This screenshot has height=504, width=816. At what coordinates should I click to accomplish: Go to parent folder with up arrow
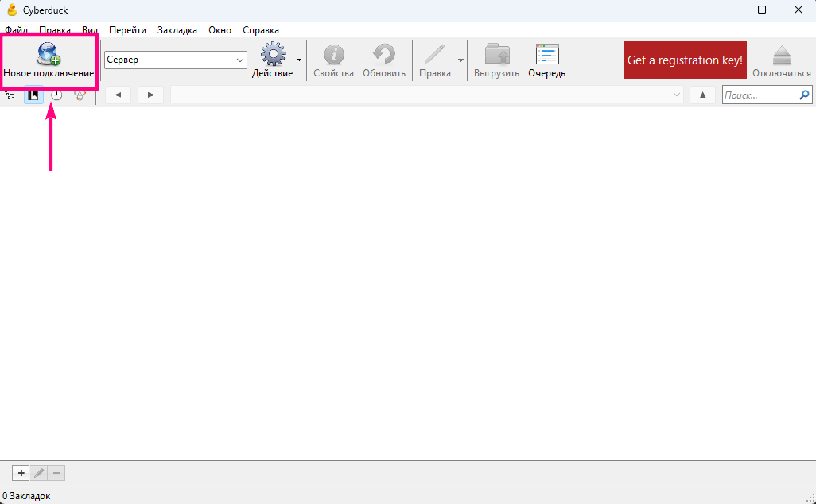(x=702, y=95)
